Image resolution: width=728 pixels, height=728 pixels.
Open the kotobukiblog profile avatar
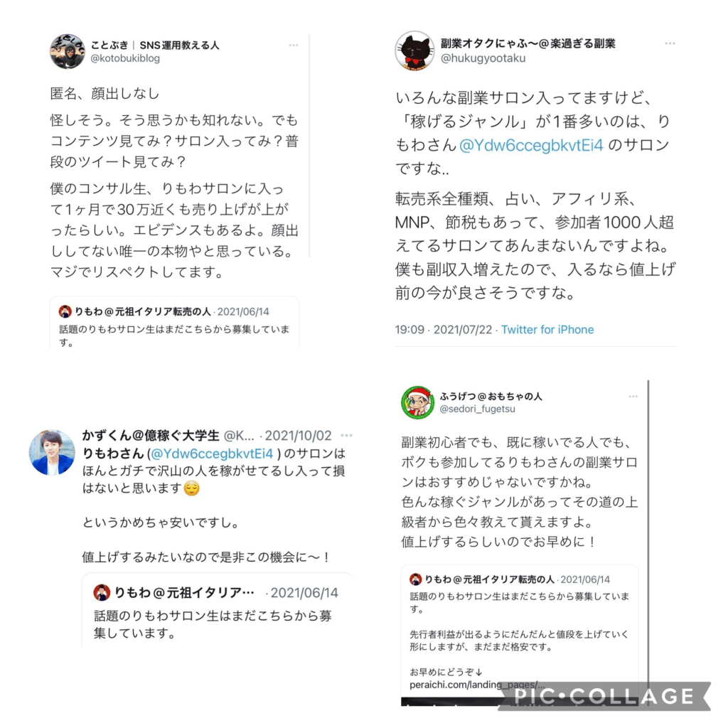(x=68, y=51)
